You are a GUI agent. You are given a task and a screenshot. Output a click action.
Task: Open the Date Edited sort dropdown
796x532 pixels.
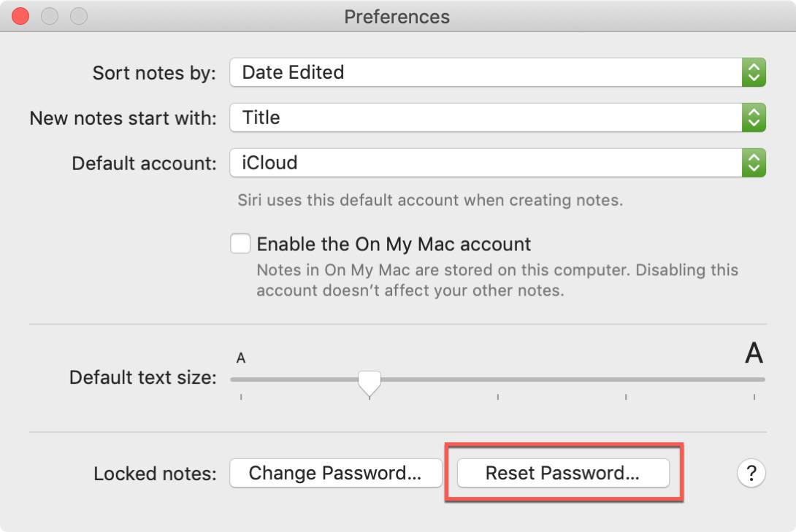(x=497, y=72)
